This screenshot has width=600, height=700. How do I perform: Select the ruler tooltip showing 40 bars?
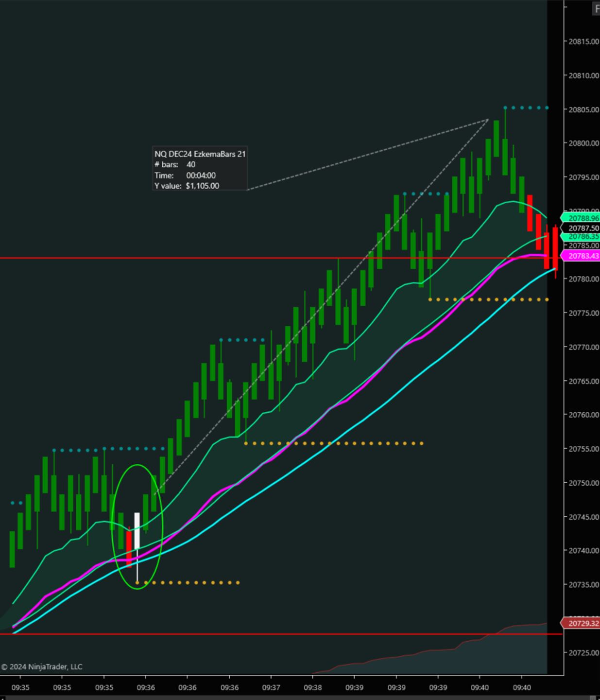(x=200, y=170)
